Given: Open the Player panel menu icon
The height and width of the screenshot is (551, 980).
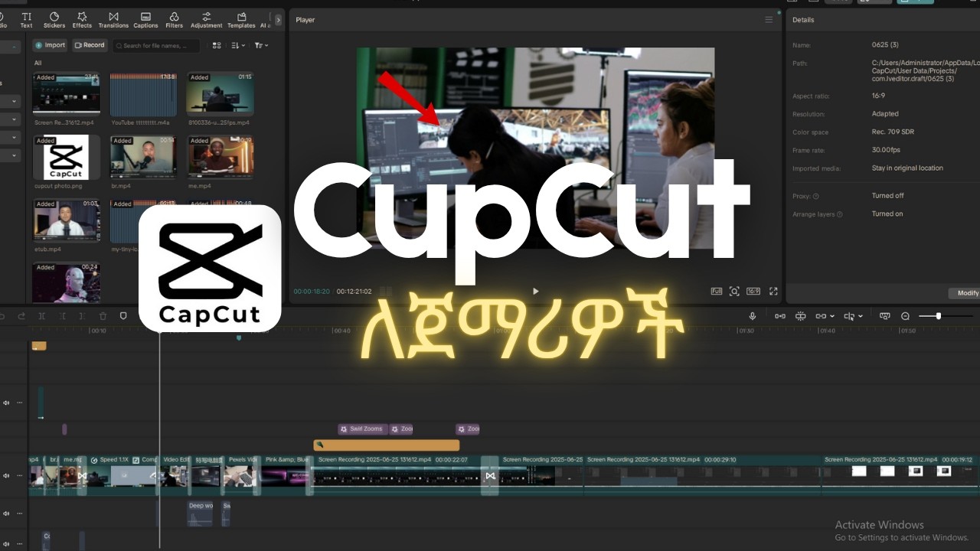Looking at the screenshot, I should coord(769,20).
